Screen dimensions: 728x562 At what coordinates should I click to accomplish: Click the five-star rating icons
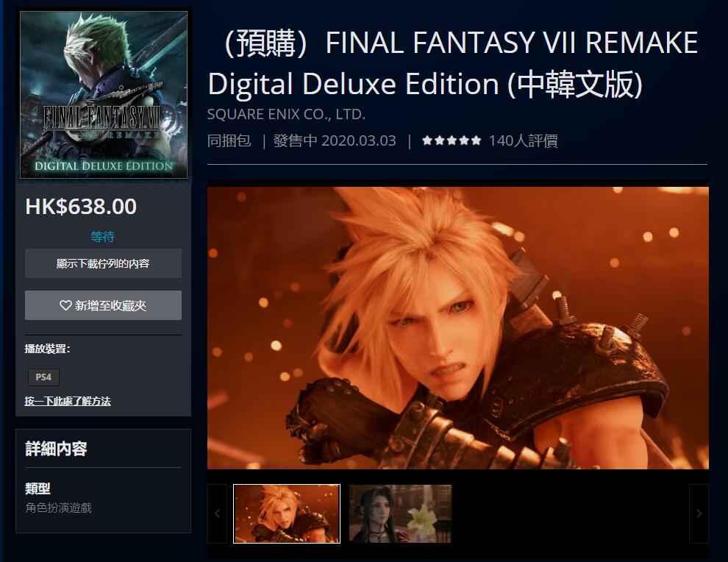[x=452, y=140]
